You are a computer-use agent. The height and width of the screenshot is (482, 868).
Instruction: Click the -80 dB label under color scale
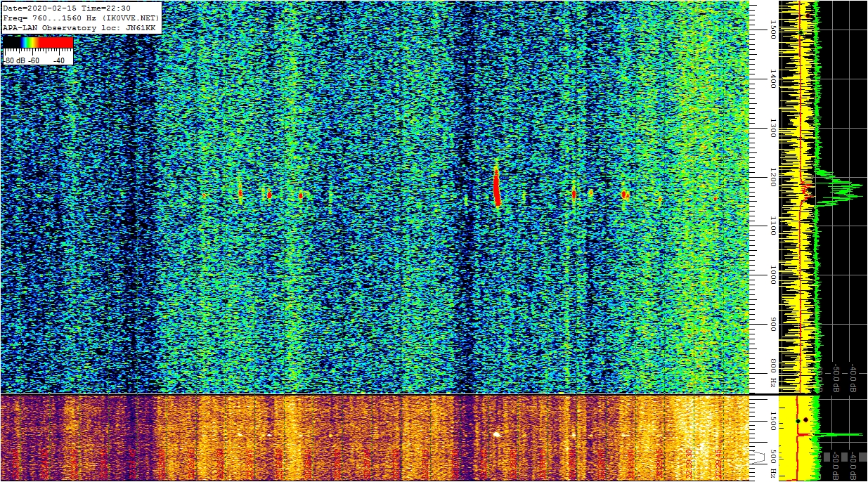[15, 60]
